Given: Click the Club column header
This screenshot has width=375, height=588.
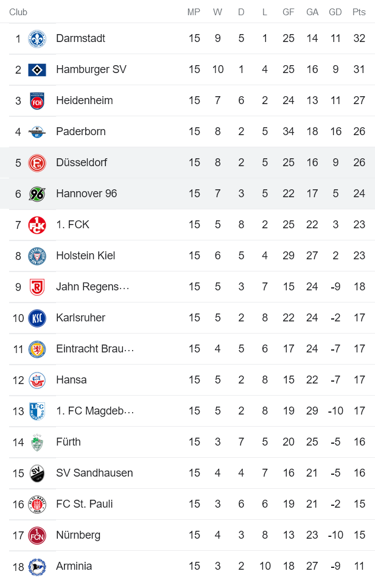Looking at the screenshot, I should coord(18,12).
